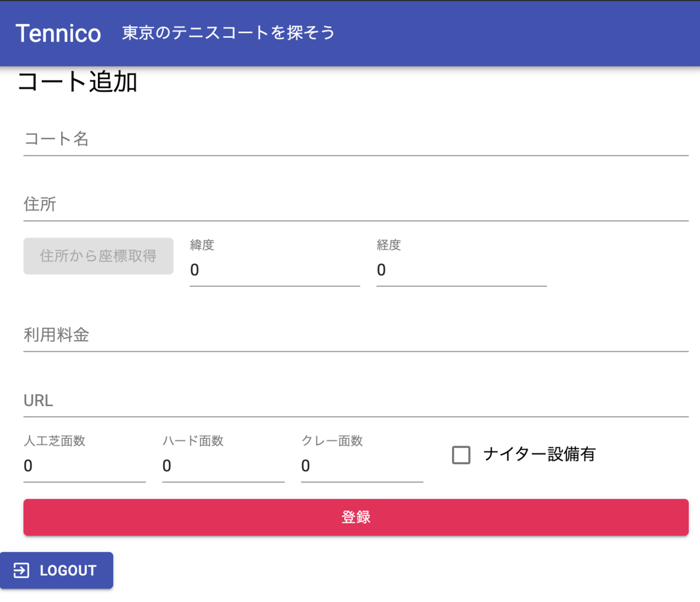Click the 住所から座標取得 coordinates button
The height and width of the screenshot is (602, 700).
98,256
